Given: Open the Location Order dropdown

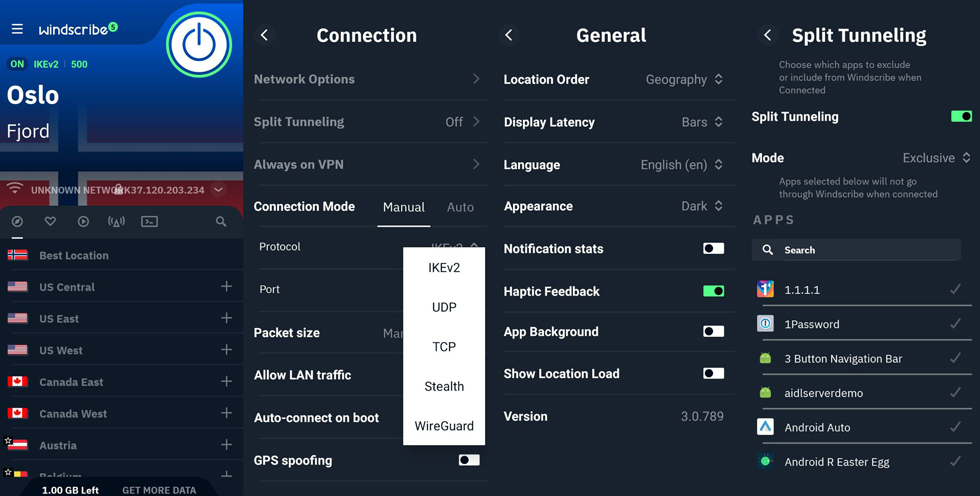Looking at the screenshot, I should pos(684,80).
